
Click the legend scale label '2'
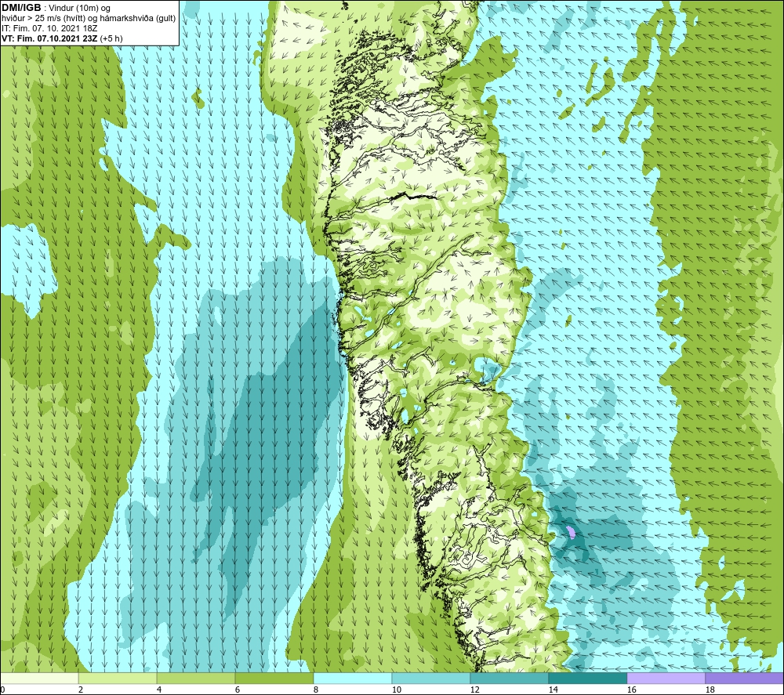[81, 690]
